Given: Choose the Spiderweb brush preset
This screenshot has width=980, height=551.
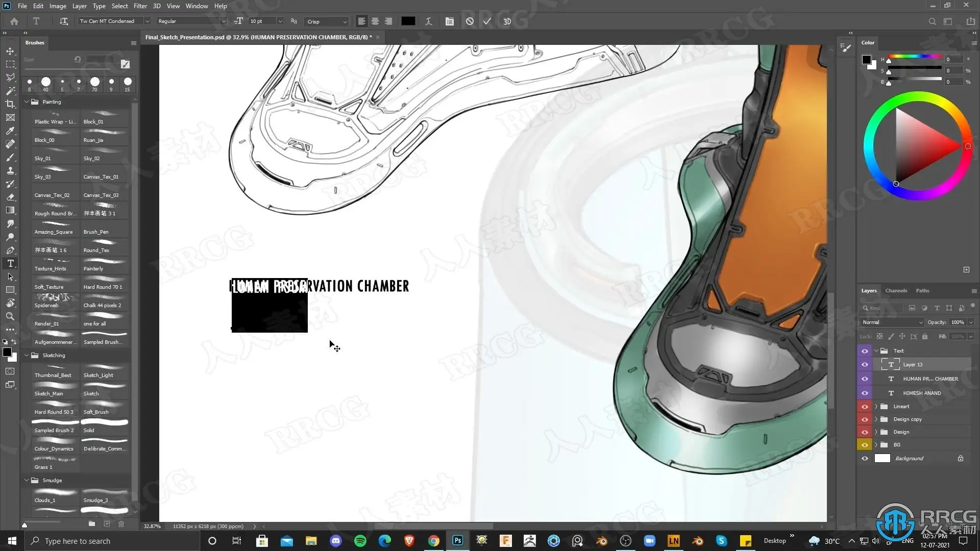Looking at the screenshot, I should 55,302.
